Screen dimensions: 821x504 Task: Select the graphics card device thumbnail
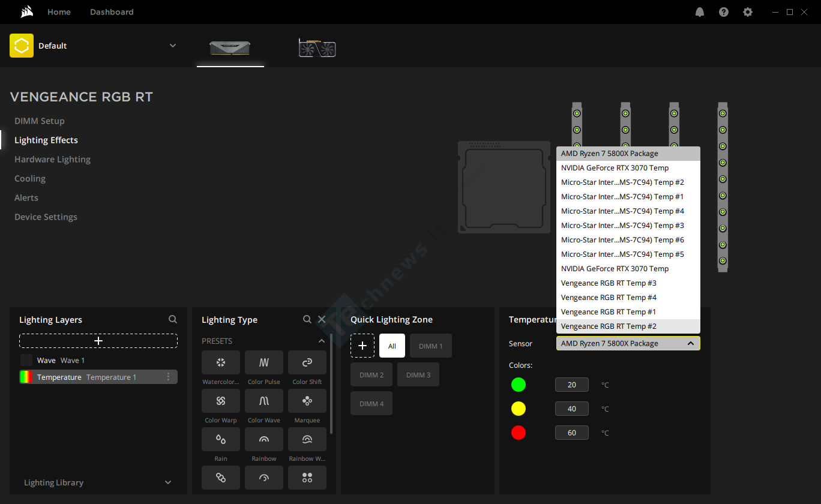click(x=317, y=48)
